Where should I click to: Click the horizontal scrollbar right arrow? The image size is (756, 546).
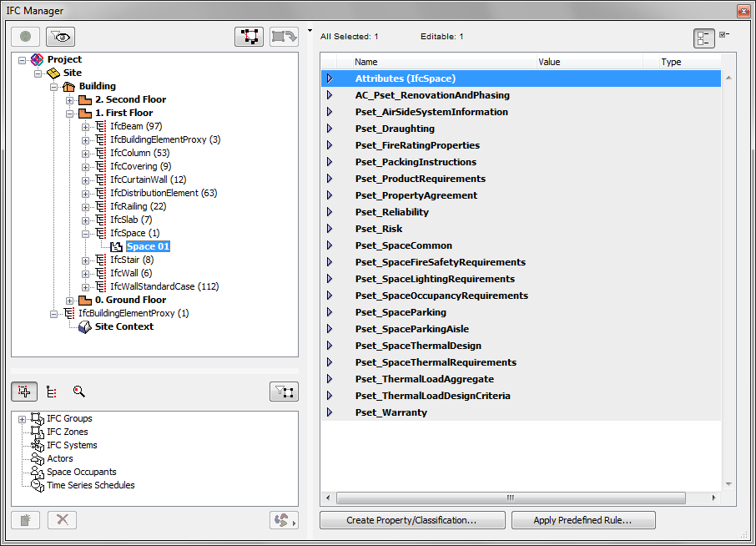pyautogui.click(x=713, y=498)
